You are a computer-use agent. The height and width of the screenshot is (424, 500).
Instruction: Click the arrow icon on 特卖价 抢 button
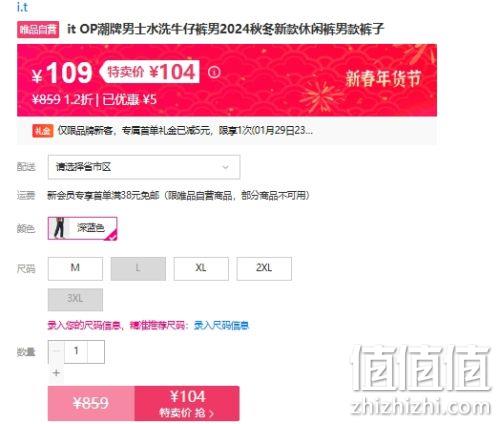[x=211, y=414]
